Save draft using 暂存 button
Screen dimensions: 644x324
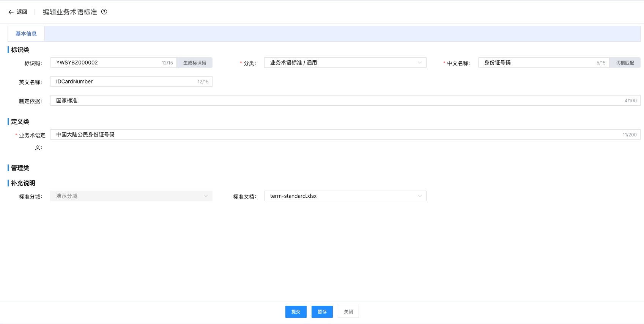pyautogui.click(x=322, y=312)
